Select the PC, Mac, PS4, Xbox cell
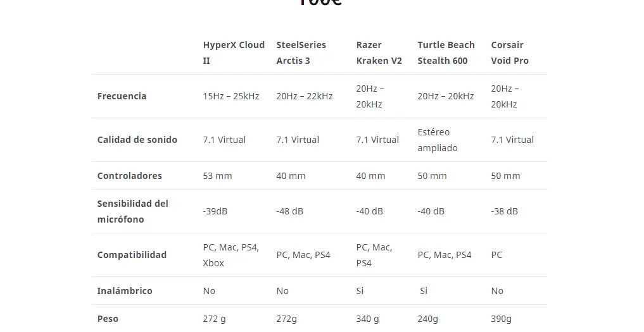This screenshot has width=644, height=332. 230,255
